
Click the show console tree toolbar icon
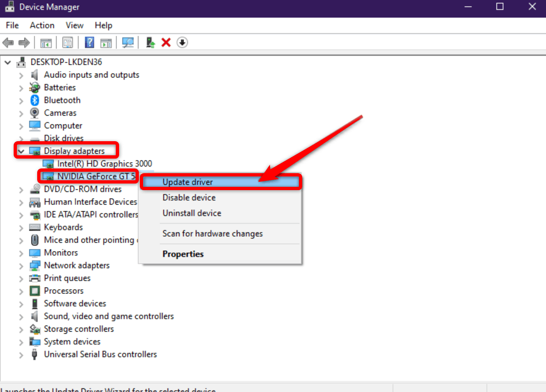click(46, 42)
